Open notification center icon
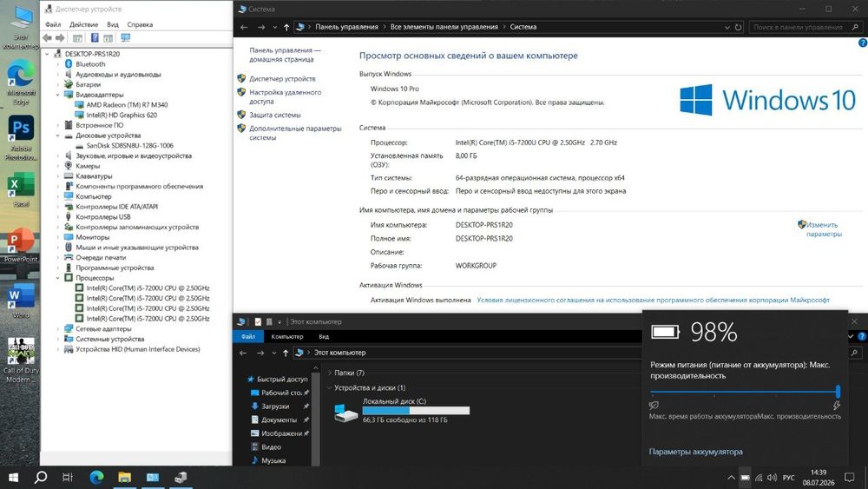868x489 pixels. pos(849,478)
